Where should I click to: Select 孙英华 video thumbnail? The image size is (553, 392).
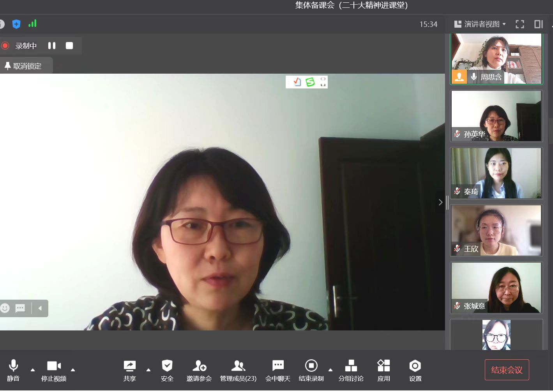click(x=496, y=116)
